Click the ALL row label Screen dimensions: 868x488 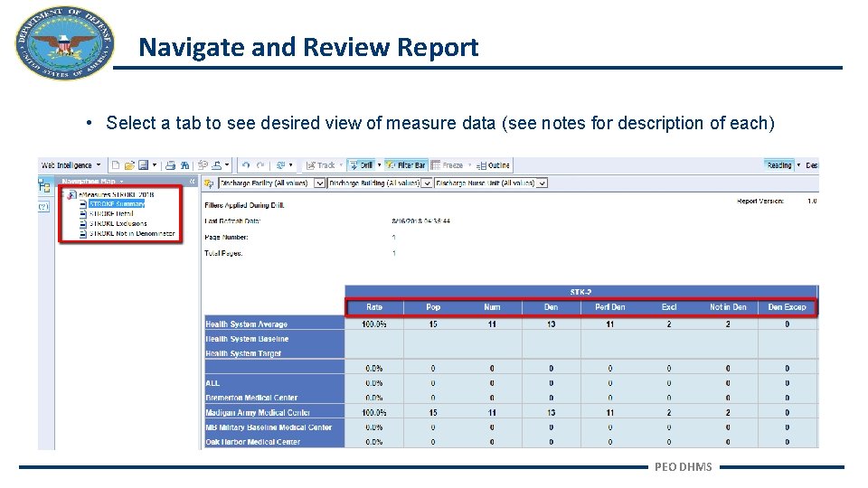click(275, 383)
